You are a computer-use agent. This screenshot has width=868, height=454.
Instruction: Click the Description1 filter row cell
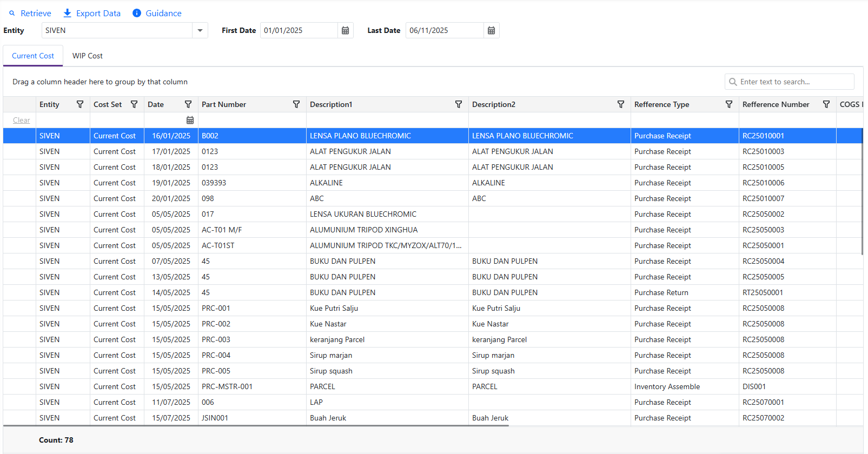pyautogui.click(x=387, y=120)
